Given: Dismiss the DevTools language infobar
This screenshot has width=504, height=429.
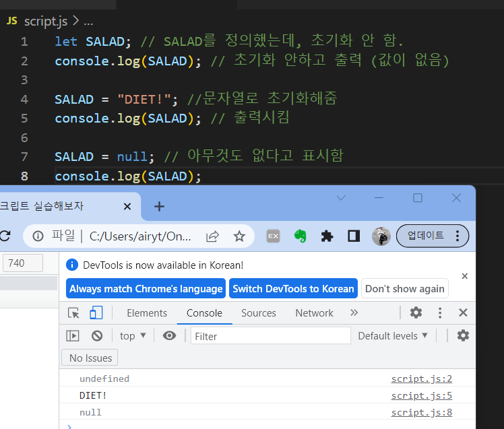Looking at the screenshot, I should pos(464,276).
